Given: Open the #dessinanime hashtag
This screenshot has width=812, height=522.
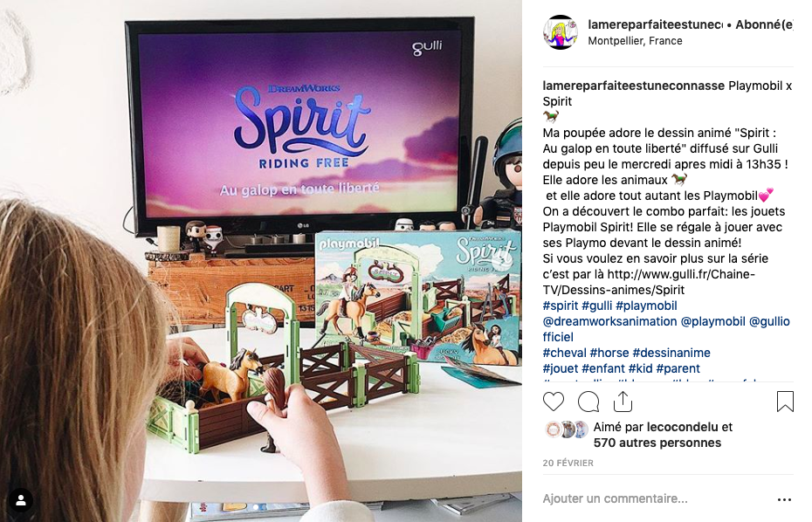Looking at the screenshot, I should [671, 353].
